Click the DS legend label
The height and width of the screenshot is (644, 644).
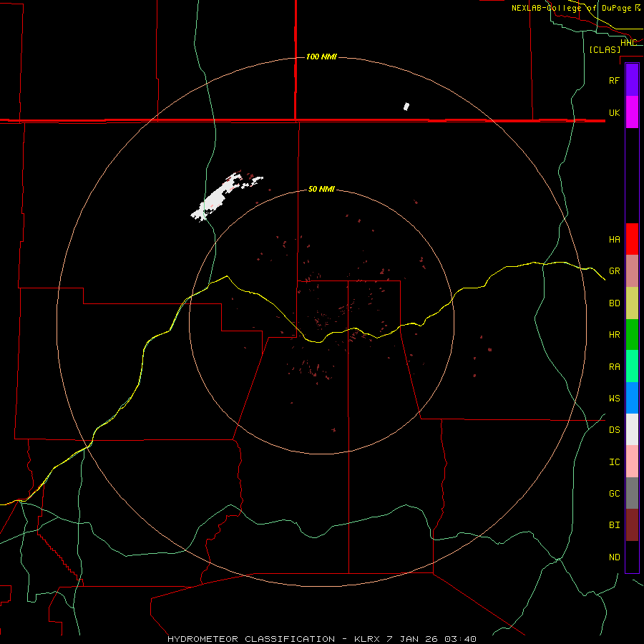tap(614, 430)
